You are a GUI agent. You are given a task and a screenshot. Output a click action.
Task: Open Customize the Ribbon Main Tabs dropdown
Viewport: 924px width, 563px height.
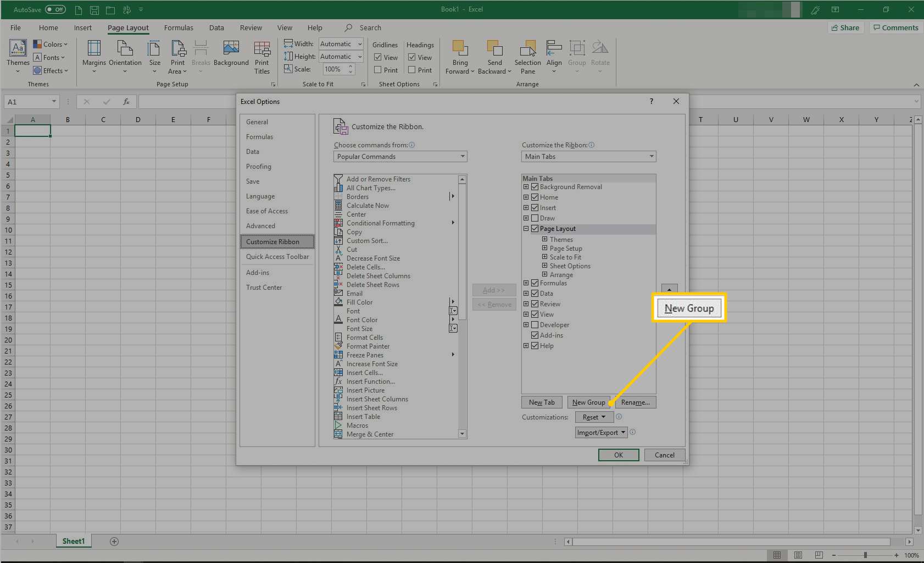coord(588,157)
